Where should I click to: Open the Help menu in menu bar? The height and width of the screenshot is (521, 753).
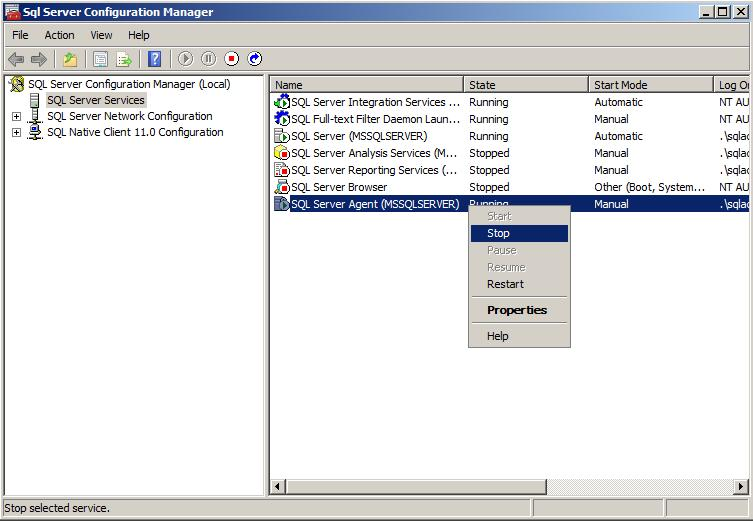(139, 35)
